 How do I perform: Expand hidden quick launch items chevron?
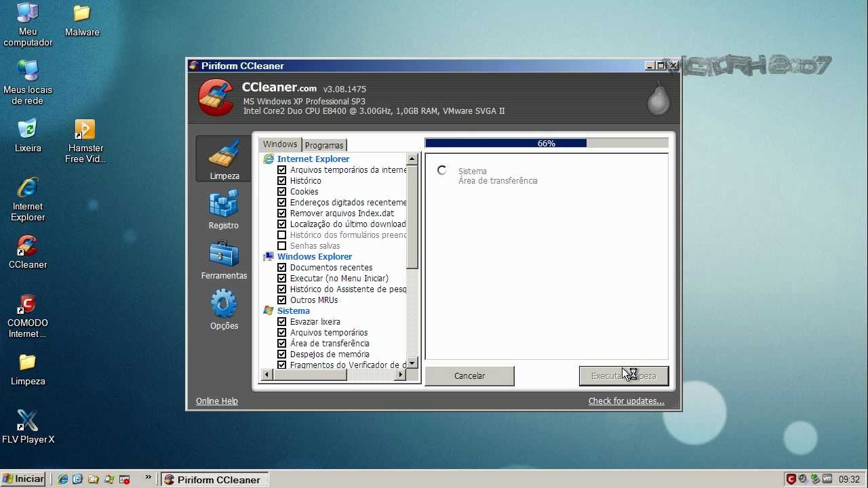coord(148,478)
